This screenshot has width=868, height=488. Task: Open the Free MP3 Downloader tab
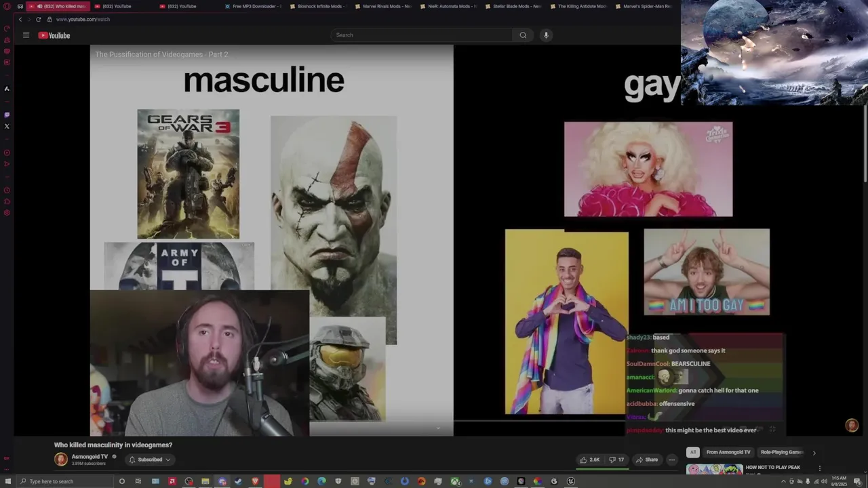coord(252,6)
